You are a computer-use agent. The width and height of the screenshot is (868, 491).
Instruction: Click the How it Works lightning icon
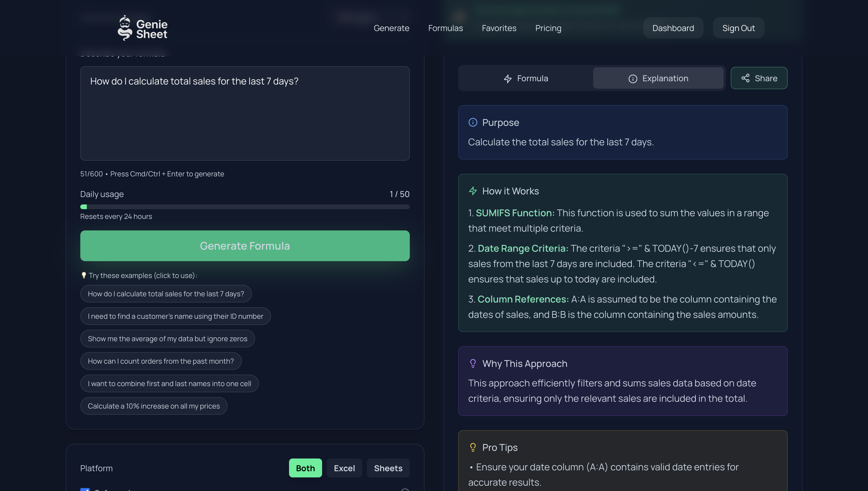pyautogui.click(x=473, y=191)
